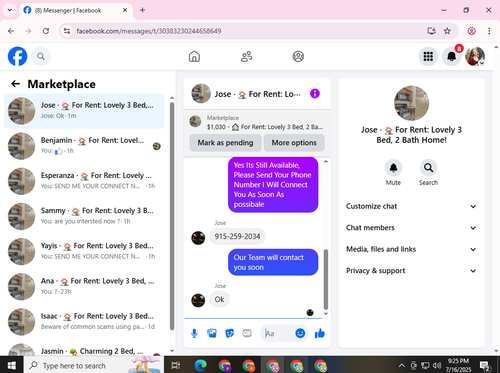Open Windows Start menu

click(x=11, y=365)
